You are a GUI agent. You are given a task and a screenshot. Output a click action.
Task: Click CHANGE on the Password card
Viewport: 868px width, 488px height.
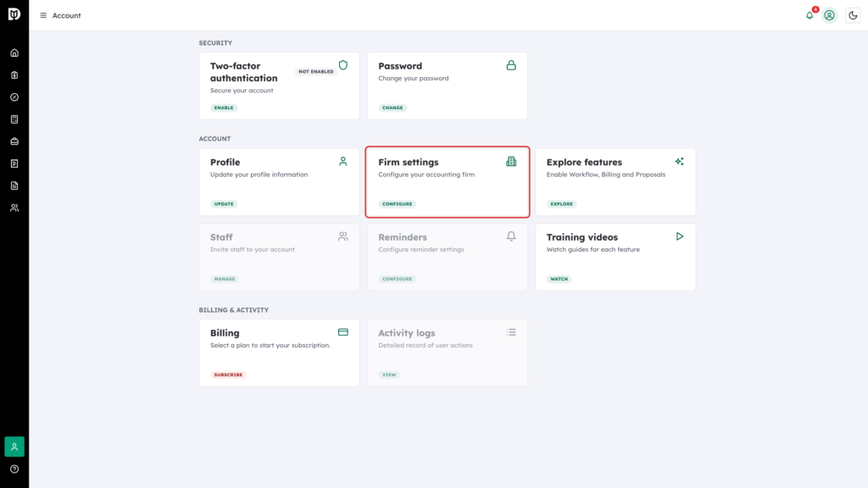392,108
